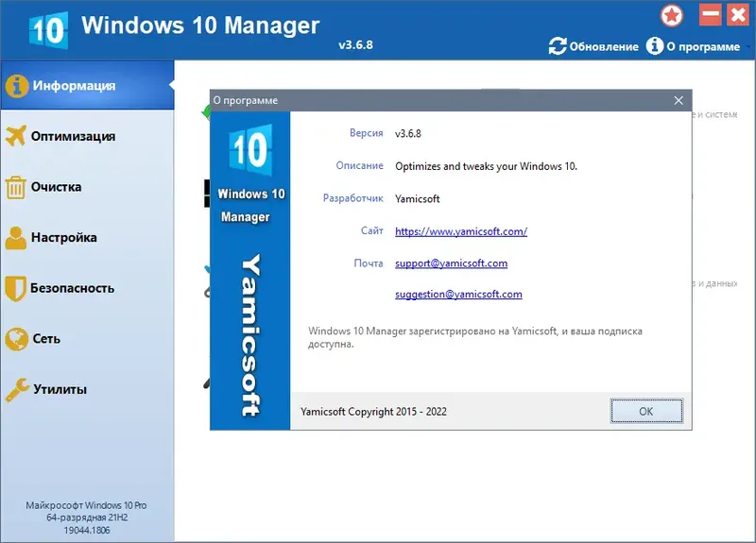Click the shield icon next to Безопасность
This screenshot has height=543, width=756.
[15, 288]
